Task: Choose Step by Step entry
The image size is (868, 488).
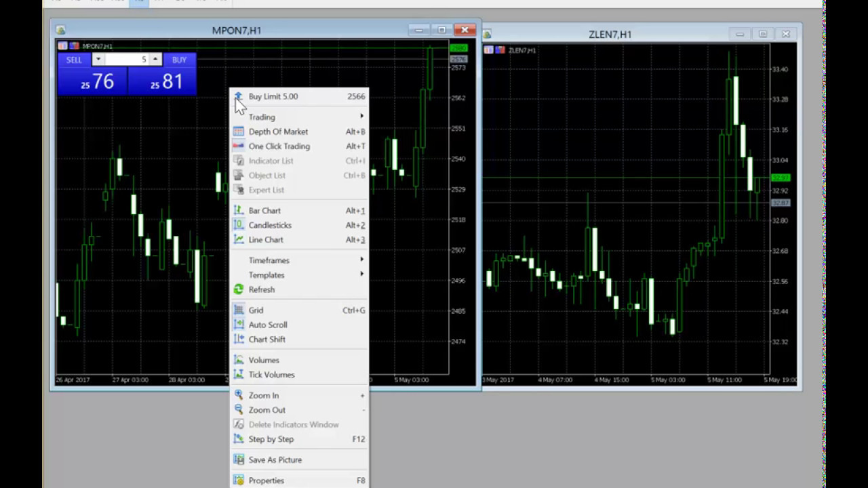Action: (x=299, y=439)
